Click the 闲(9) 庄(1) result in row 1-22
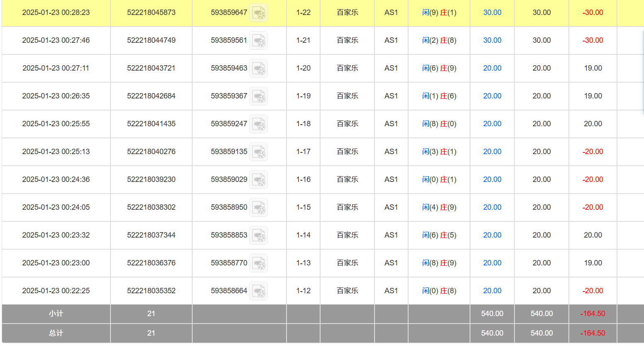 click(x=439, y=12)
